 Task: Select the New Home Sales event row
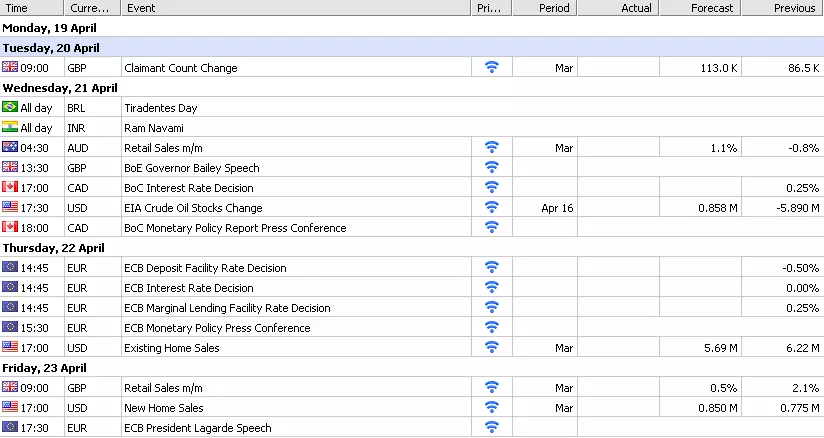click(x=412, y=408)
